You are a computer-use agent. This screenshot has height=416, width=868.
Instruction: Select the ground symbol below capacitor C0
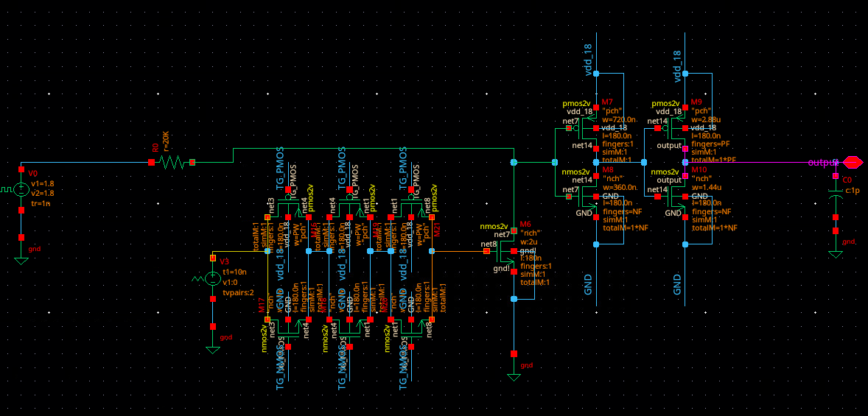click(x=836, y=254)
